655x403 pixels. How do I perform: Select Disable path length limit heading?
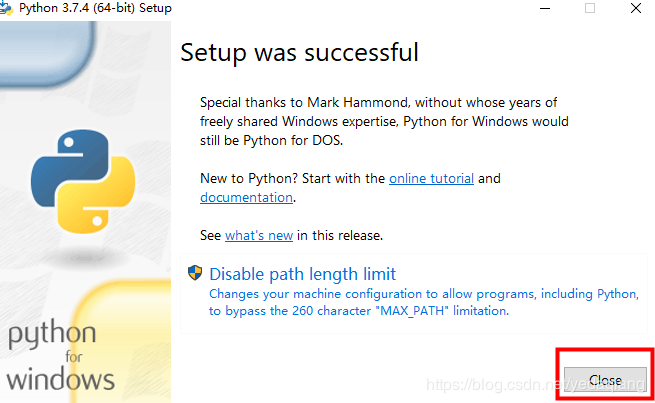pyautogui.click(x=302, y=274)
